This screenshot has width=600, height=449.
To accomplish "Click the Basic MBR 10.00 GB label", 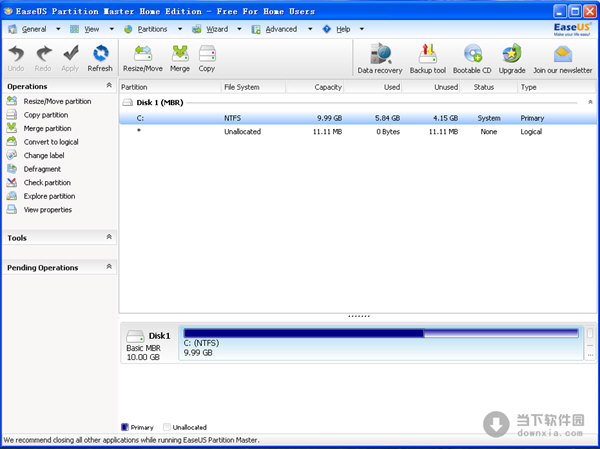I will point(143,353).
